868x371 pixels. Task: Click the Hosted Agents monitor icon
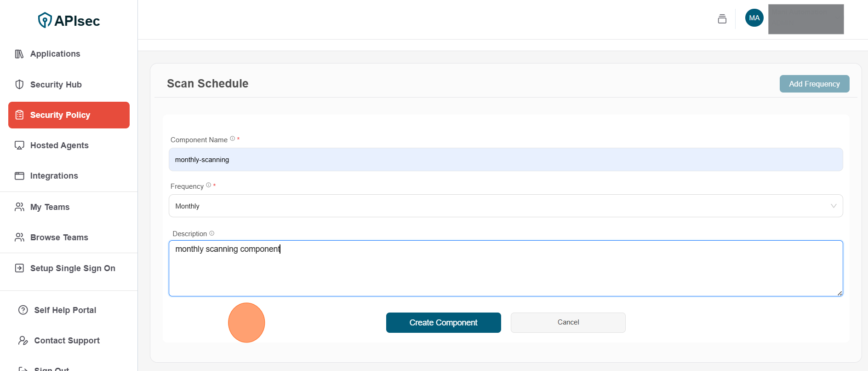click(19, 145)
